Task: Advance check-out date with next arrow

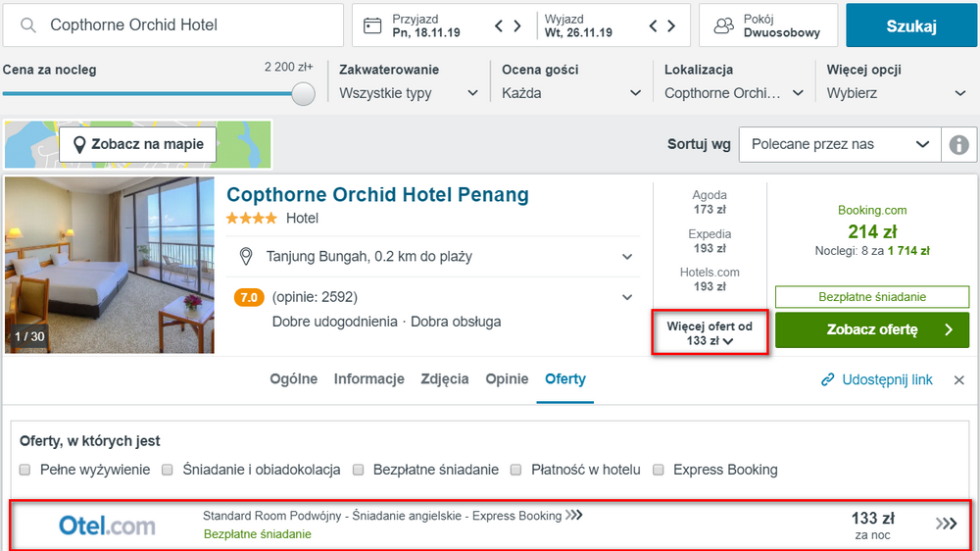Action: [x=671, y=26]
